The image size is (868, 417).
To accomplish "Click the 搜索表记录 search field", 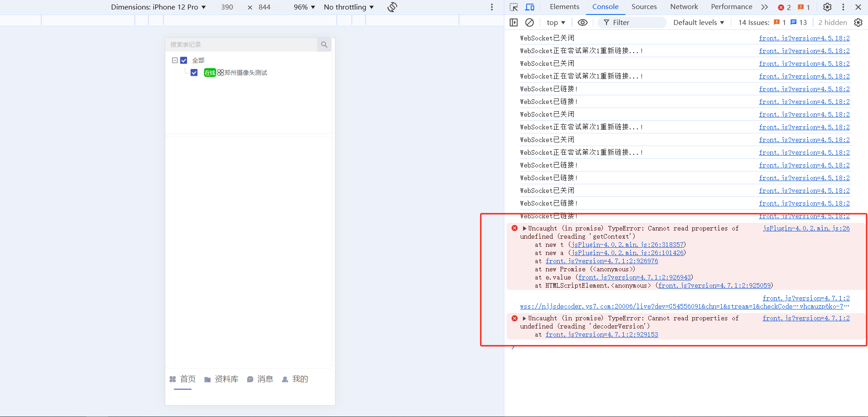I will point(241,44).
